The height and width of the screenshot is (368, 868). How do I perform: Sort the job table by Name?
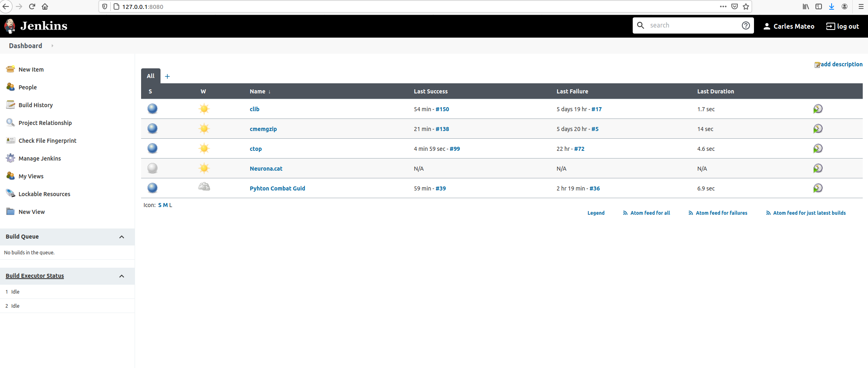[260, 91]
